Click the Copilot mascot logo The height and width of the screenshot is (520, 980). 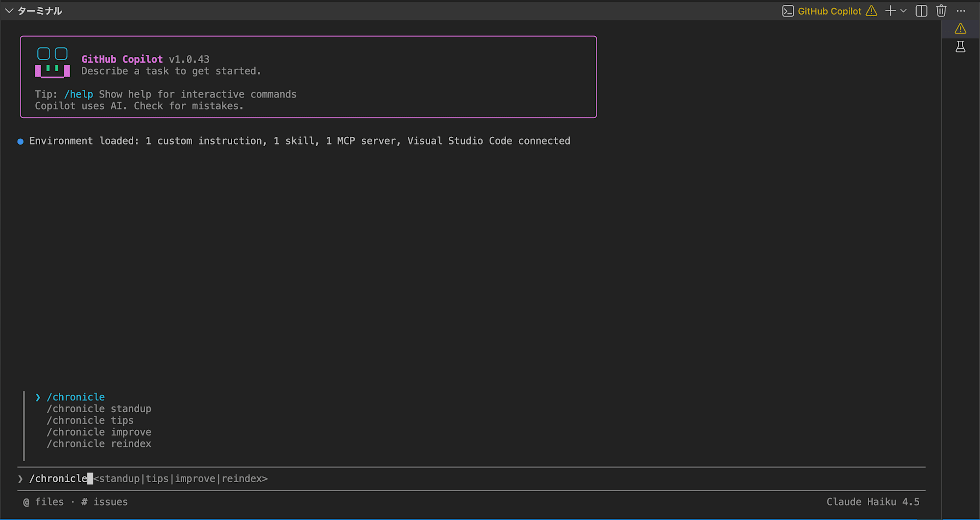[52, 63]
